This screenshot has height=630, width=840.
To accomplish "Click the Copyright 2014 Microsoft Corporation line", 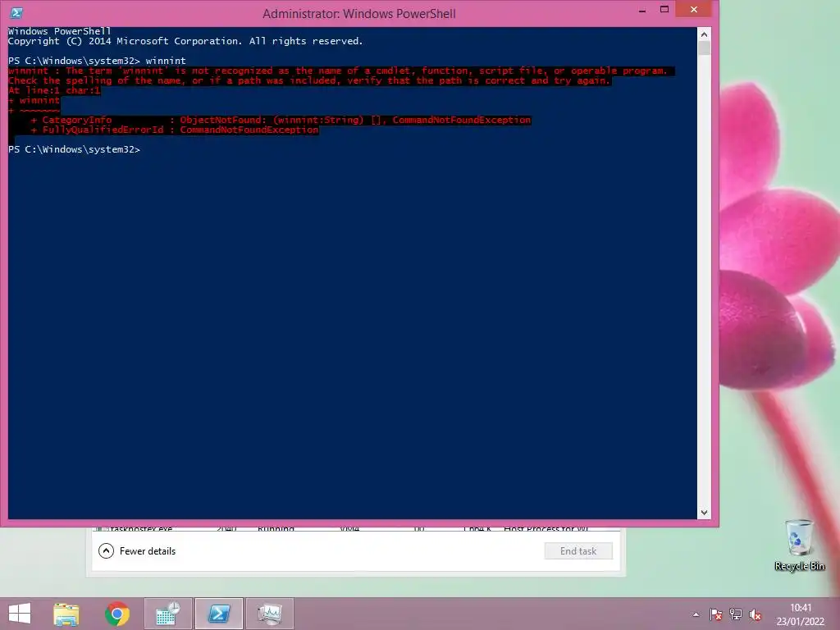I will 185,41.
